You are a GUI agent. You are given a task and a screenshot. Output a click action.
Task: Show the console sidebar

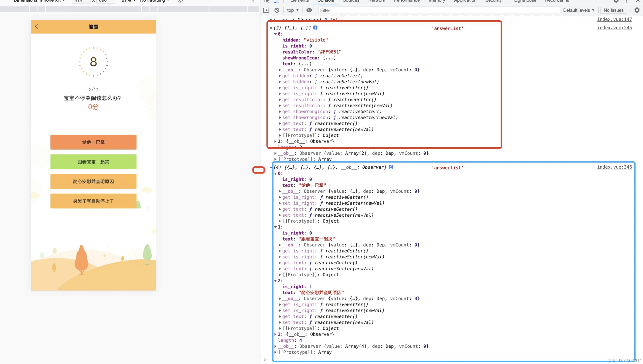(x=266, y=10)
